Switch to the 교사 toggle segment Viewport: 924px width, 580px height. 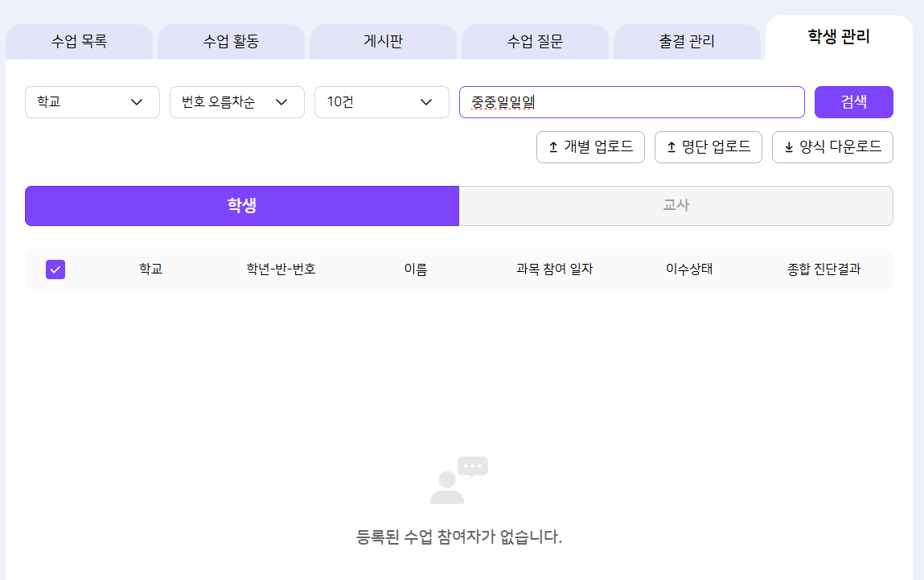pyautogui.click(x=676, y=206)
